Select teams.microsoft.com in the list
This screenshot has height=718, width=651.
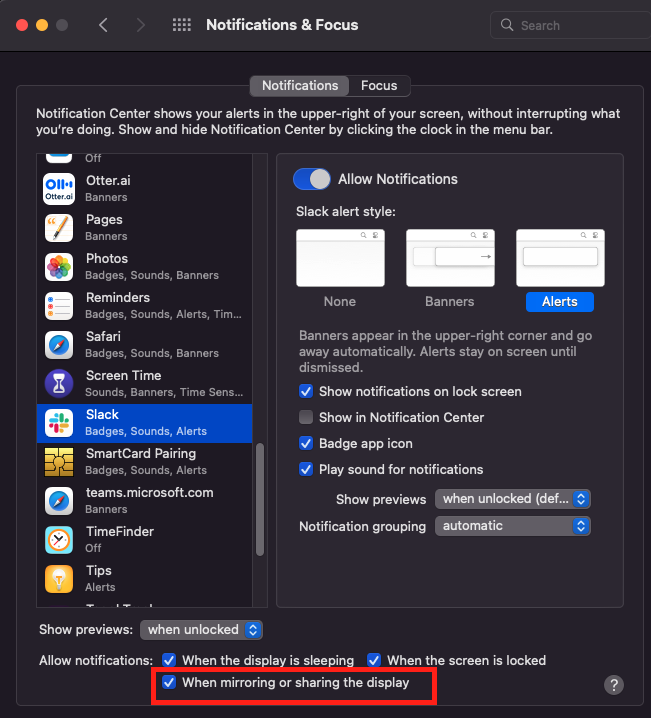[x=144, y=501]
